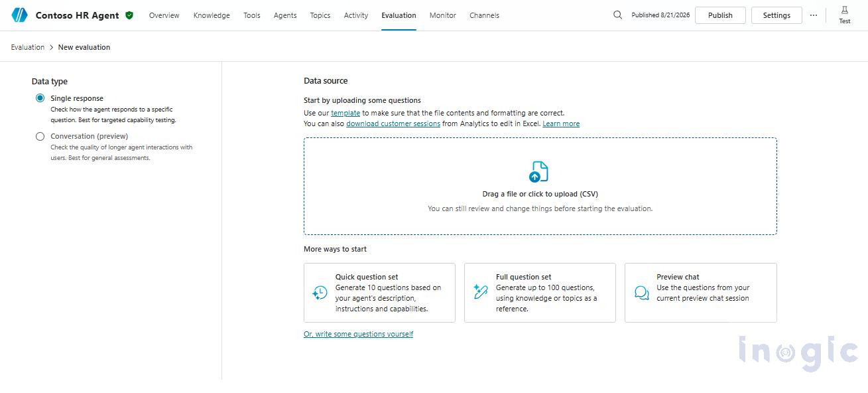Click the Published 8/21/2026 status text
This screenshot has height=393, width=868.
(660, 15)
